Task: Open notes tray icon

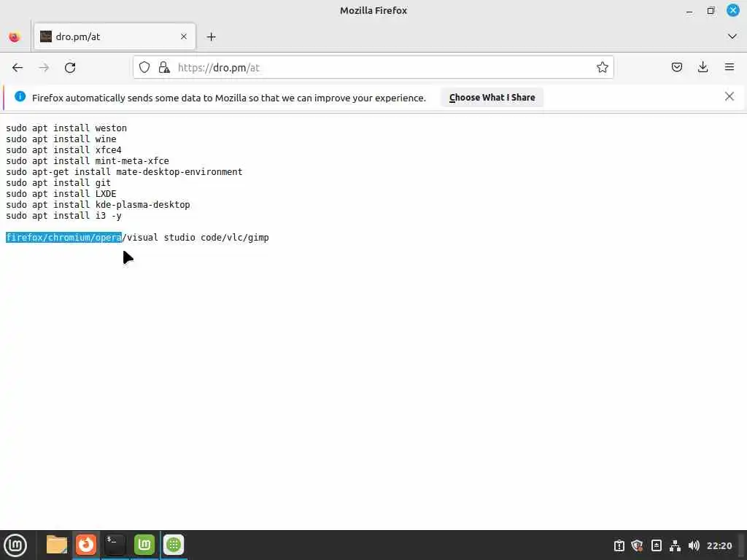Action: [x=656, y=545]
